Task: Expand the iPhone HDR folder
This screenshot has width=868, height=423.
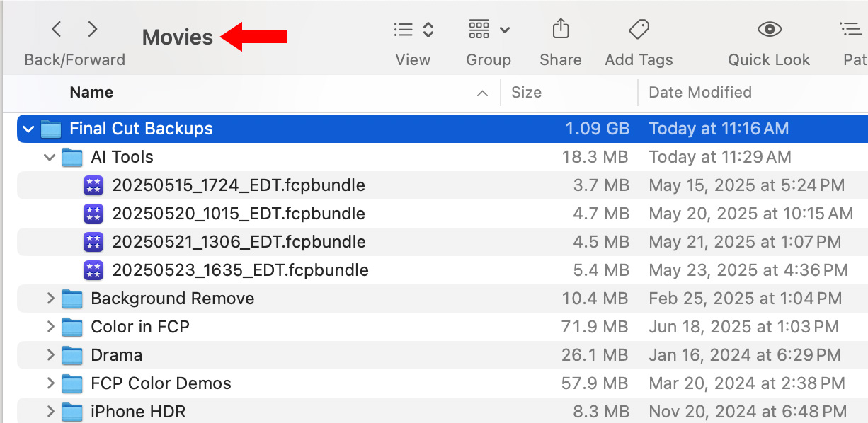Action: (x=50, y=411)
